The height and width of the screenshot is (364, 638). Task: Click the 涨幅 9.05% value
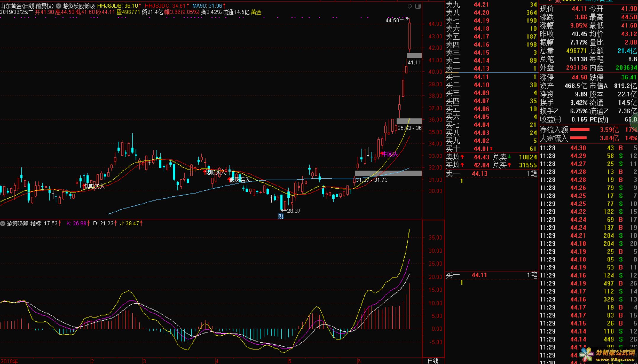click(579, 26)
